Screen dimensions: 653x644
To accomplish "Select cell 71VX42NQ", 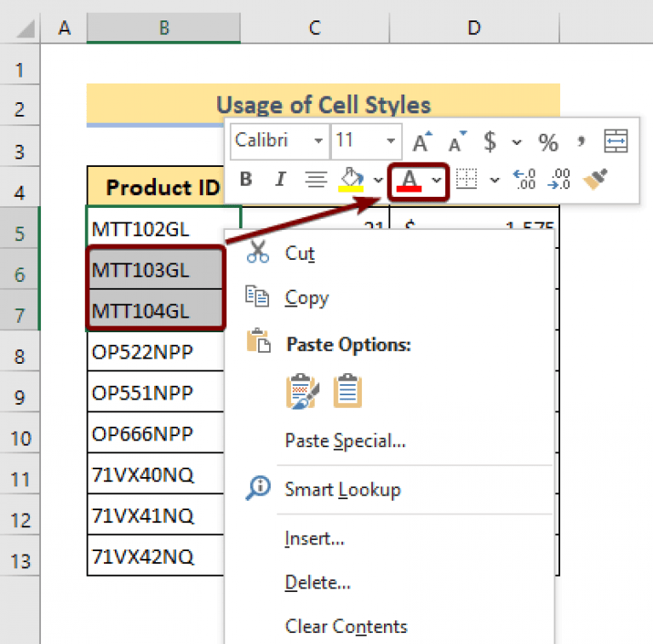I will point(156,555).
